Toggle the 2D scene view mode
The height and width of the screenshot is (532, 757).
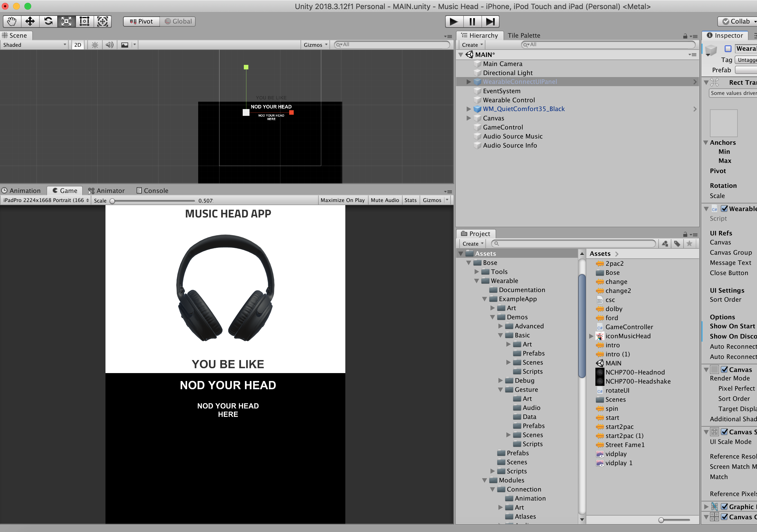(78, 45)
